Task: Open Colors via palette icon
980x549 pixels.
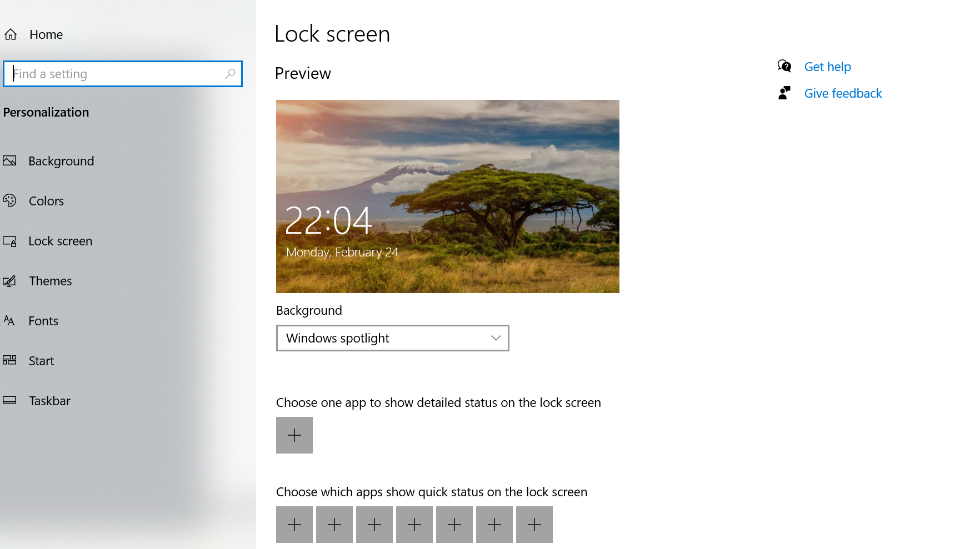Action: (x=9, y=201)
